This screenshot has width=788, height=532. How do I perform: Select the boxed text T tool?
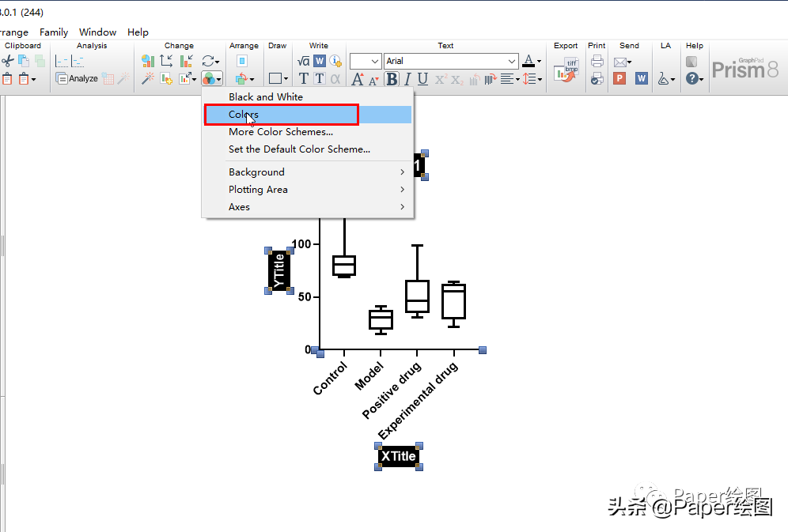tap(319, 79)
